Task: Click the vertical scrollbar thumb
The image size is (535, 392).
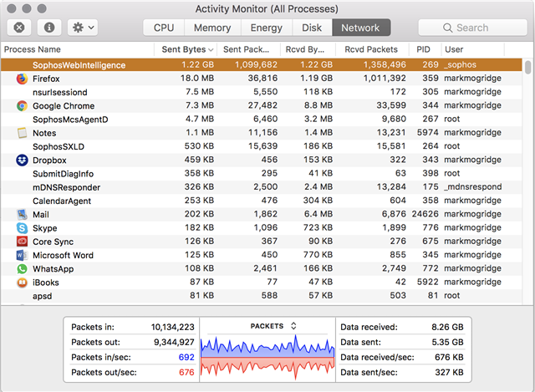Action: (528, 67)
